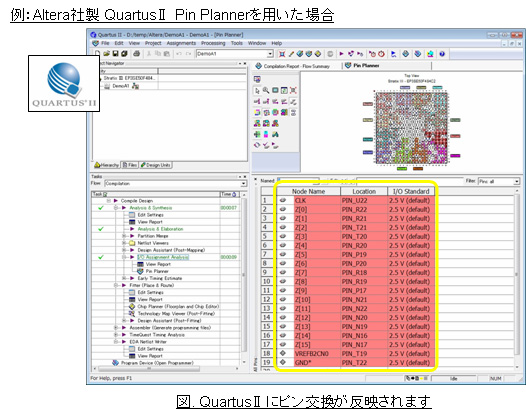Open the Flow Compilation dropdown
This screenshot has width=526, height=416.
243,184
